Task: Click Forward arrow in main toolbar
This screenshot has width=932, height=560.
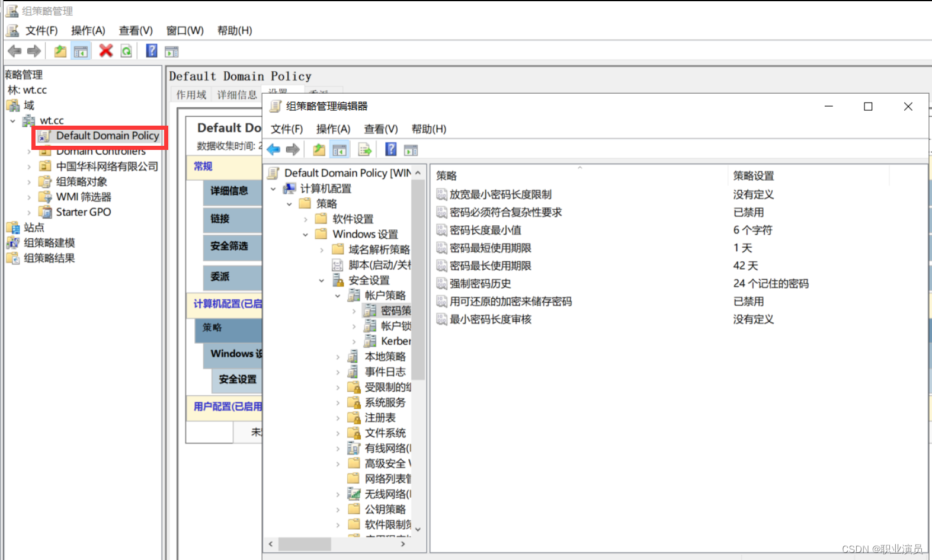Action: coord(34,51)
